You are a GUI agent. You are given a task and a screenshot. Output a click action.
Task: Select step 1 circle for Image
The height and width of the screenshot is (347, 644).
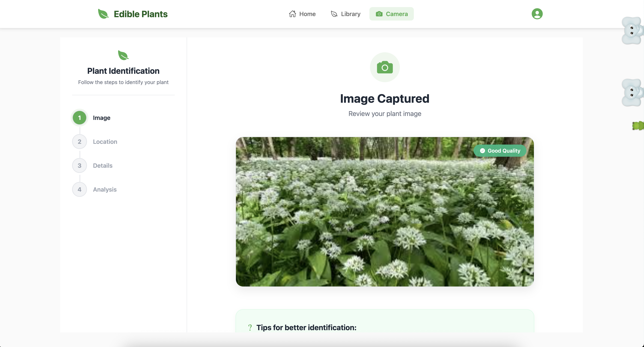(x=80, y=118)
